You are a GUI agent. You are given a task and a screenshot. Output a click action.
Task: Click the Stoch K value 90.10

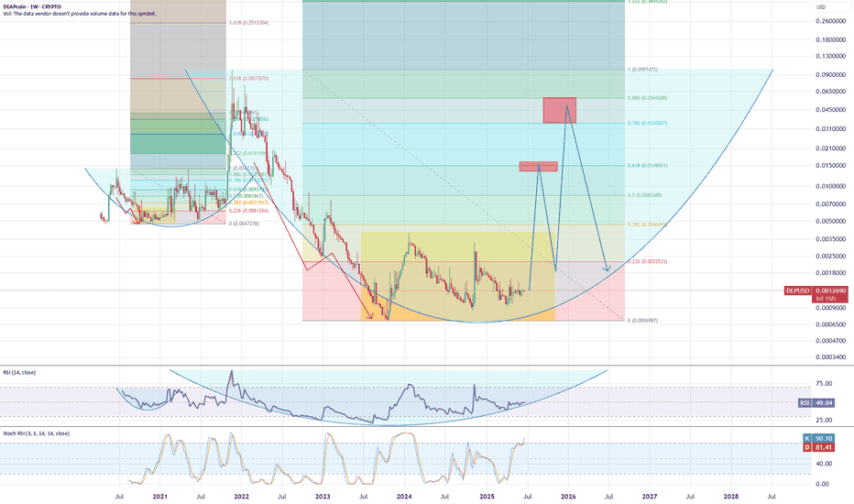tap(824, 439)
